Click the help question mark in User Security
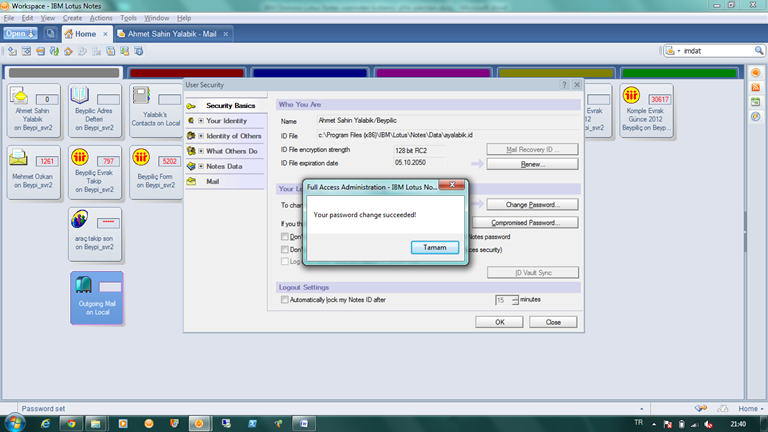 [564, 85]
